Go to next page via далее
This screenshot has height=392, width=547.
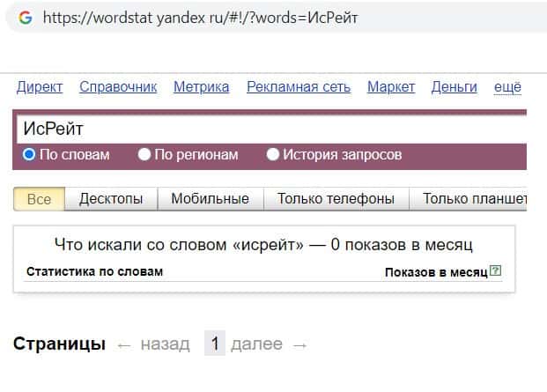(256, 344)
